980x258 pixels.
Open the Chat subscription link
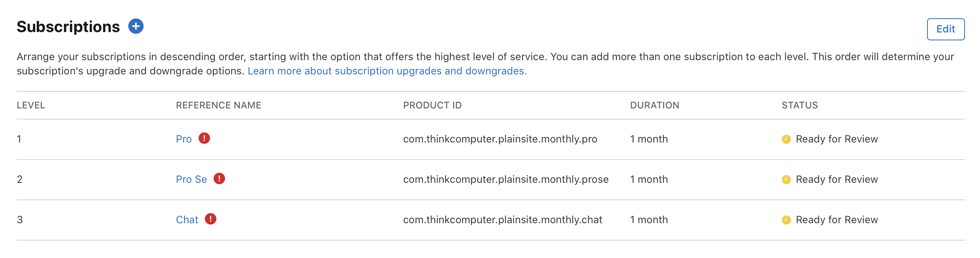click(187, 220)
